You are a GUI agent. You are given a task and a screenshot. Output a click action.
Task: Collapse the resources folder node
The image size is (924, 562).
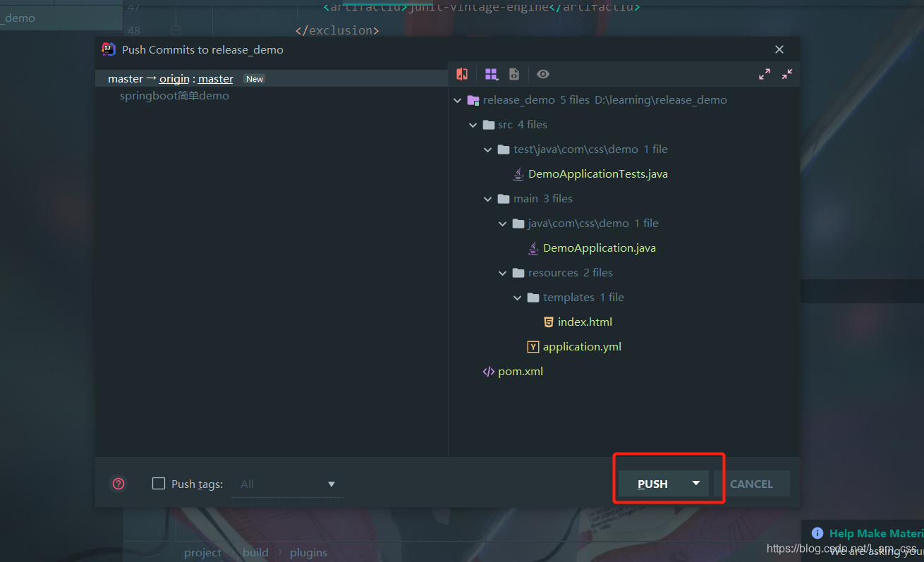click(502, 273)
